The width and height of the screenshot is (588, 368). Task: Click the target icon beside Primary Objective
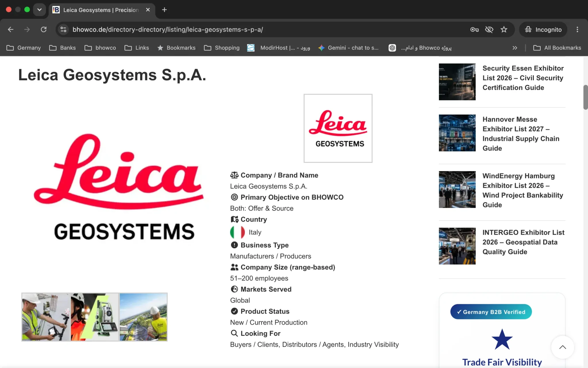234,197
